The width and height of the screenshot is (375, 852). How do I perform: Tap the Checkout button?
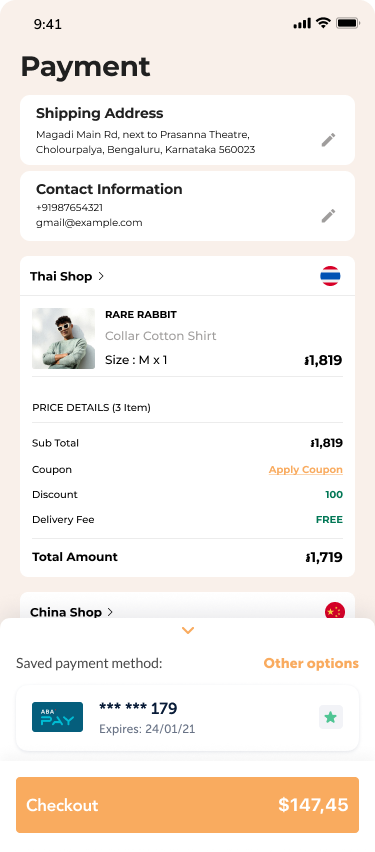188,805
